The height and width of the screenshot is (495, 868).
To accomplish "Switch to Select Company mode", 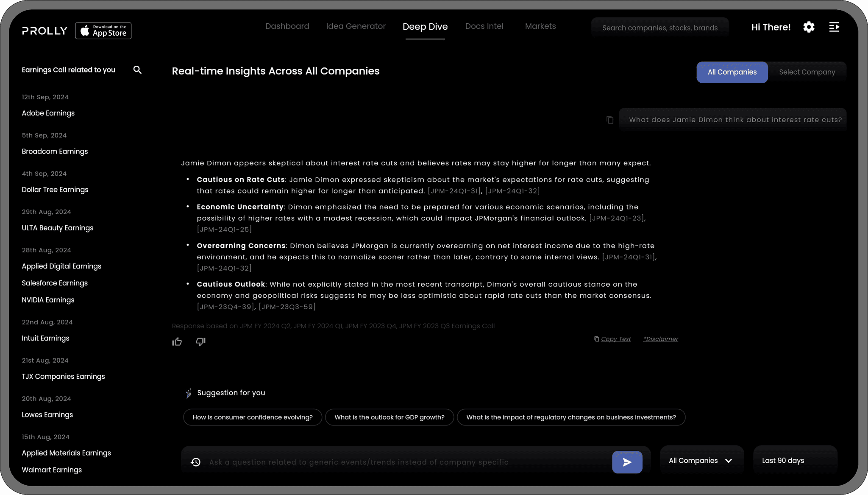I will [x=807, y=72].
